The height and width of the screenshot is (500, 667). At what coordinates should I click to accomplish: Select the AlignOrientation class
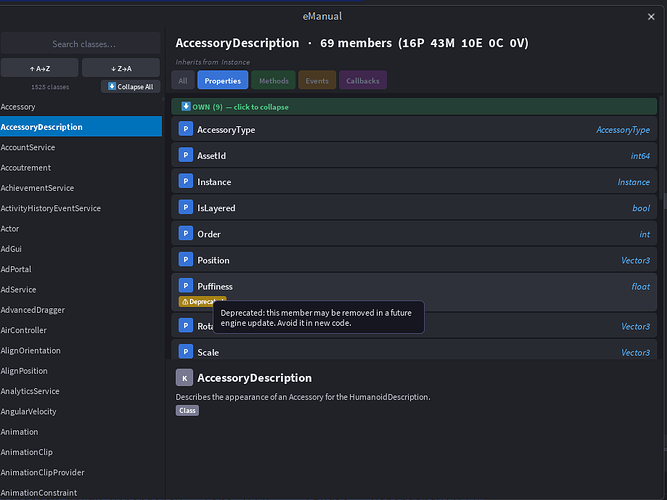pos(81,351)
